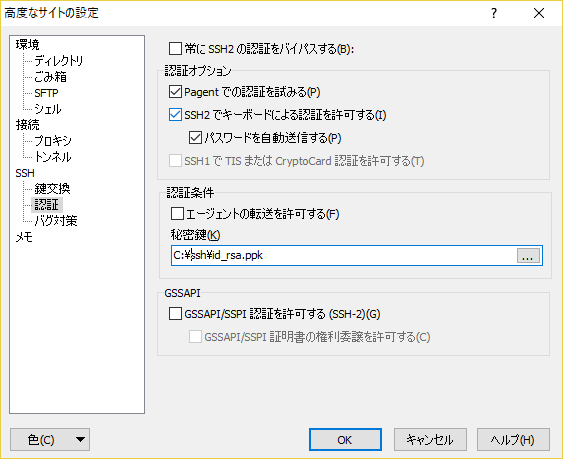Select 認証 tree item

click(47, 205)
